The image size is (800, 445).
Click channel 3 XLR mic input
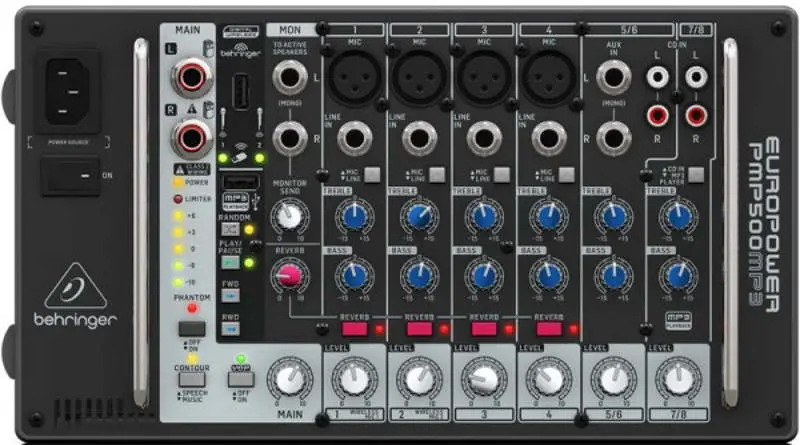tap(484, 77)
